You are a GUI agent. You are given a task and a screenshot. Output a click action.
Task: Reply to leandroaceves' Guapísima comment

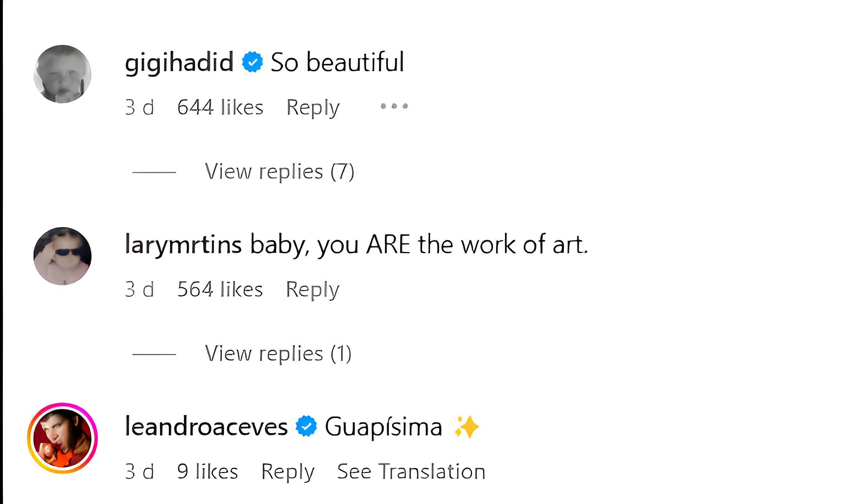tap(288, 472)
